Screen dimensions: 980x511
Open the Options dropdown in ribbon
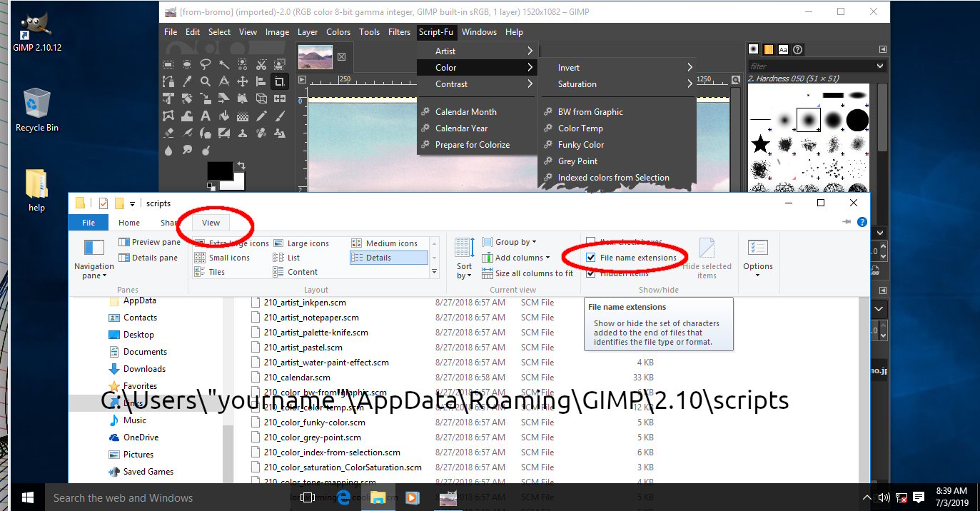tap(757, 258)
